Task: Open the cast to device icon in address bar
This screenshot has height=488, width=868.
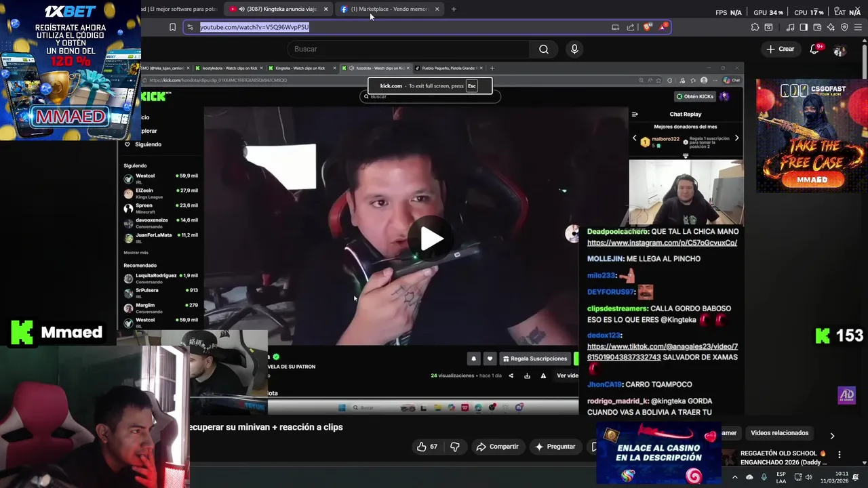Action: 615,27
